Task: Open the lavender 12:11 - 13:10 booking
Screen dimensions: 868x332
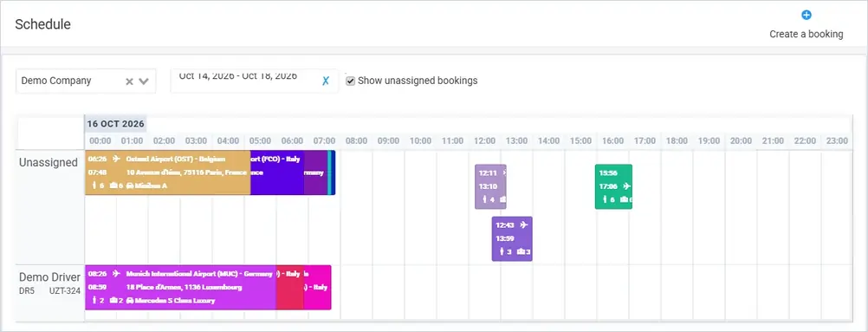Action: click(x=490, y=186)
